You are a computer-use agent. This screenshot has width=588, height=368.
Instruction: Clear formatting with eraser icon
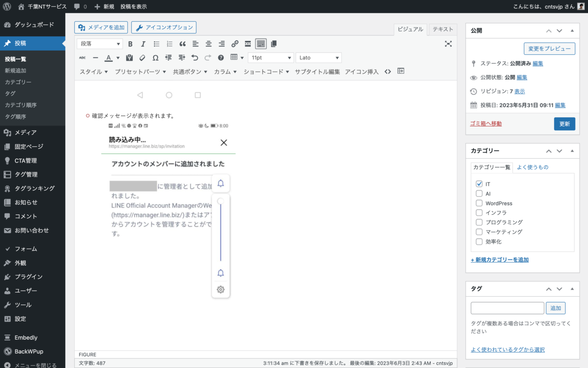click(142, 58)
